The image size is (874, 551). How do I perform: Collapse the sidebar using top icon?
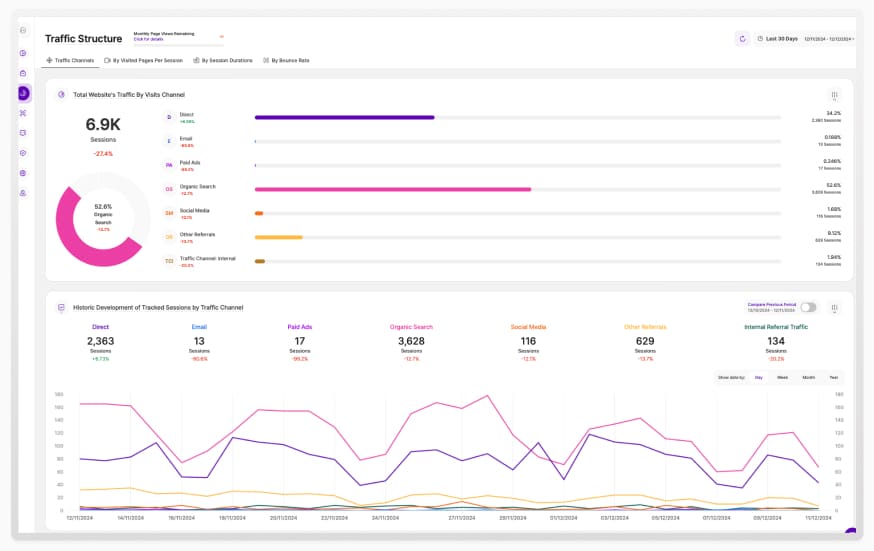coord(23,30)
